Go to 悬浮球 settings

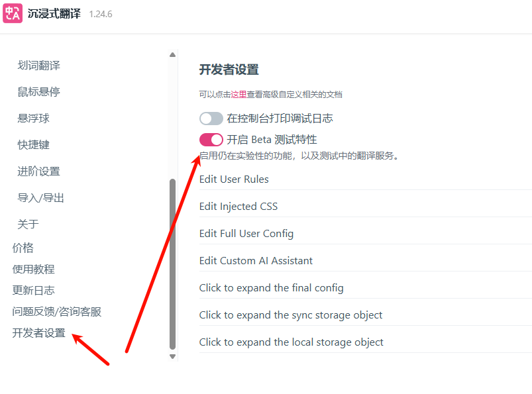[x=34, y=119]
